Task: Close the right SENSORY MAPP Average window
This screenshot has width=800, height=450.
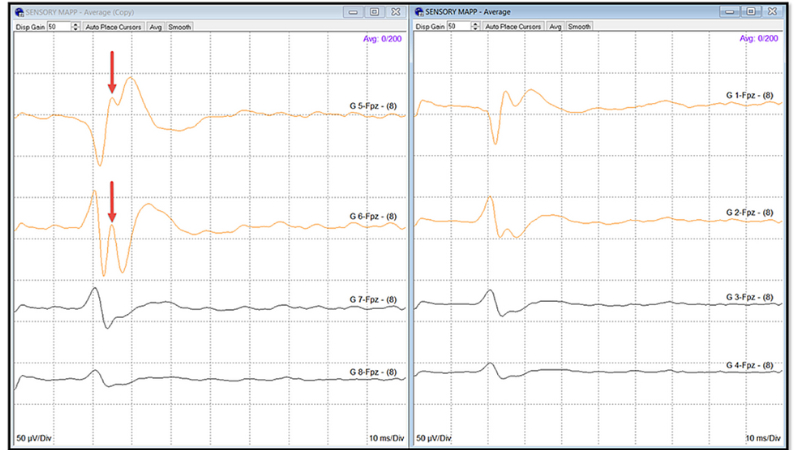Action: pyautogui.click(x=772, y=11)
